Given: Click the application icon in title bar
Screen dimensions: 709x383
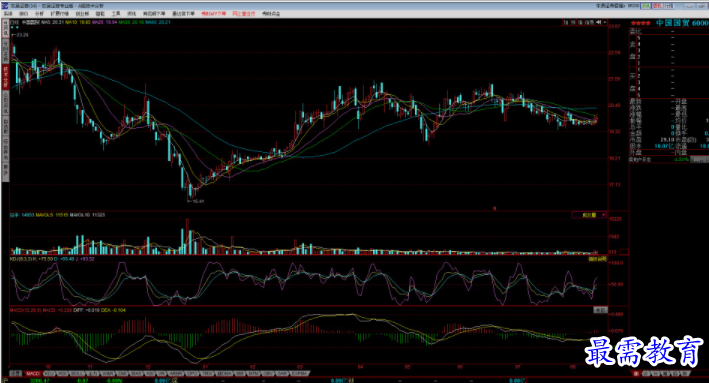Looking at the screenshot, I should [x=5, y=6].
